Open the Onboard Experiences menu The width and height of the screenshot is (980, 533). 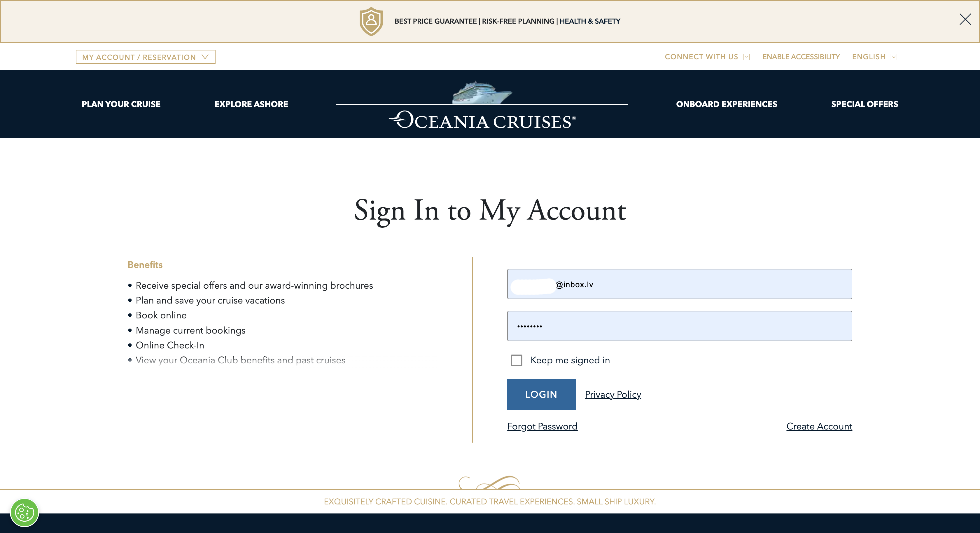pyautogui.click(x=726, y=104)
